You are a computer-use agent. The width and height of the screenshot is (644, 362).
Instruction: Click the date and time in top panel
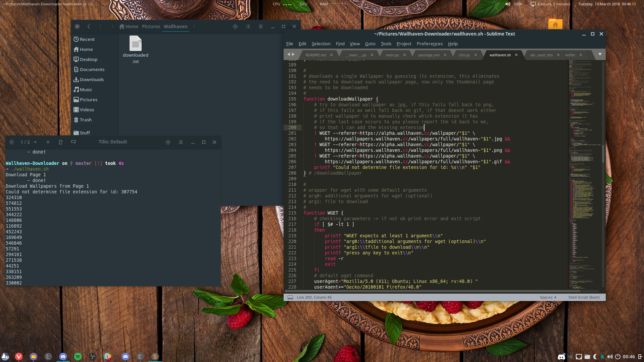click(x=607, y=4)
